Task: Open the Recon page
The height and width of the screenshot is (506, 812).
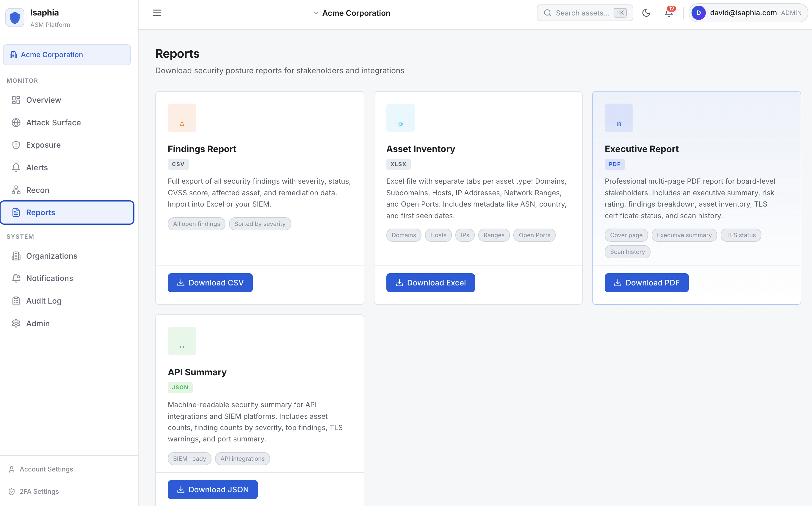Action: (x=67, y=190)
